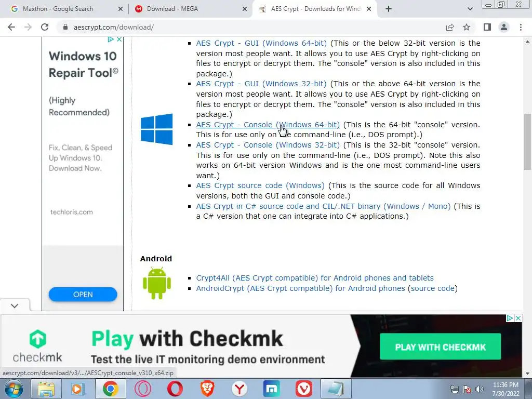Image resolution: width=532 pixels, height=399 pixels.
Task: Click the forward navigation arrow
Action: [x=28, y=27]
